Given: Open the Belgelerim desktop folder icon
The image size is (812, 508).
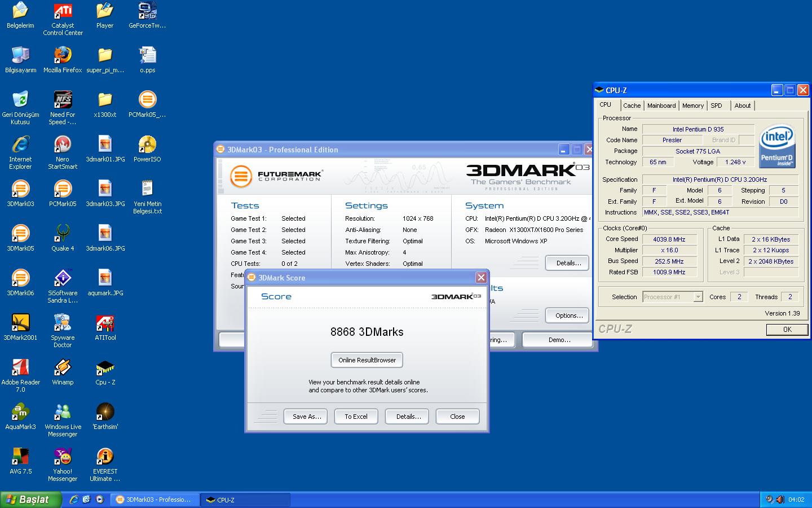Looking at the screenshot, I should (x=20, y=15).
